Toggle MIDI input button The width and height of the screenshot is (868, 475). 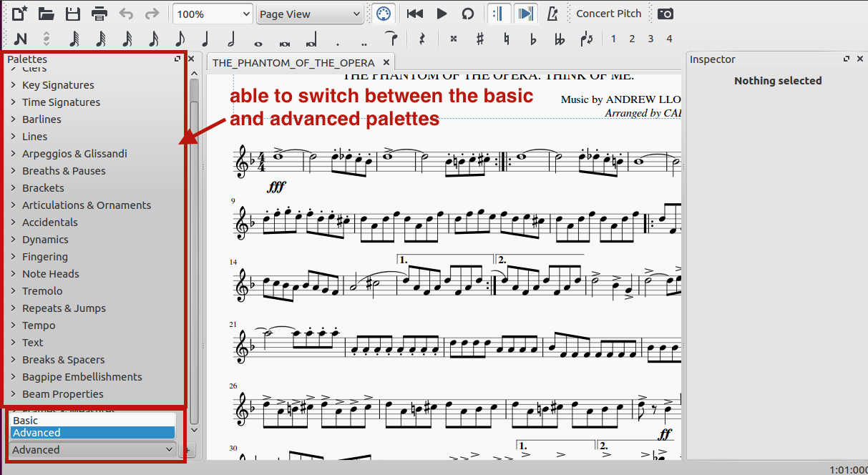tap(383, 14)
